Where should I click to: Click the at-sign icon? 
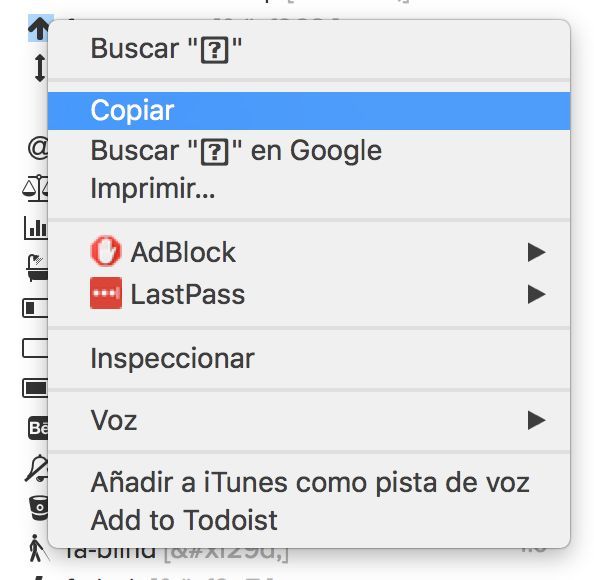38,147
